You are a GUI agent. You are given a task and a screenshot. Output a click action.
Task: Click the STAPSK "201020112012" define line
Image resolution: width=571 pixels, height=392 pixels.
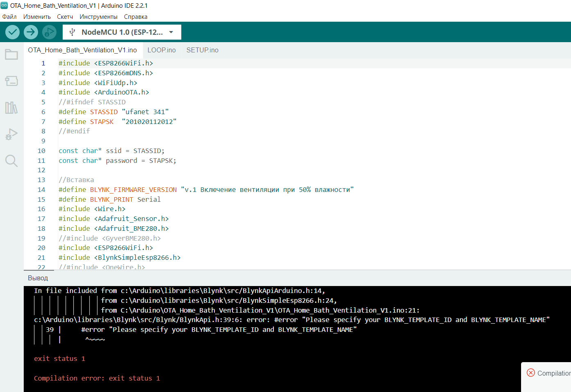117,122
